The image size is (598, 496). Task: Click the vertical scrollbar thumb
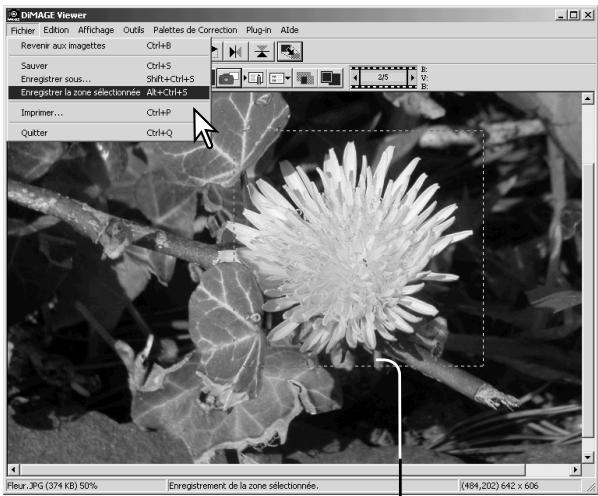[x=587, y=300]
